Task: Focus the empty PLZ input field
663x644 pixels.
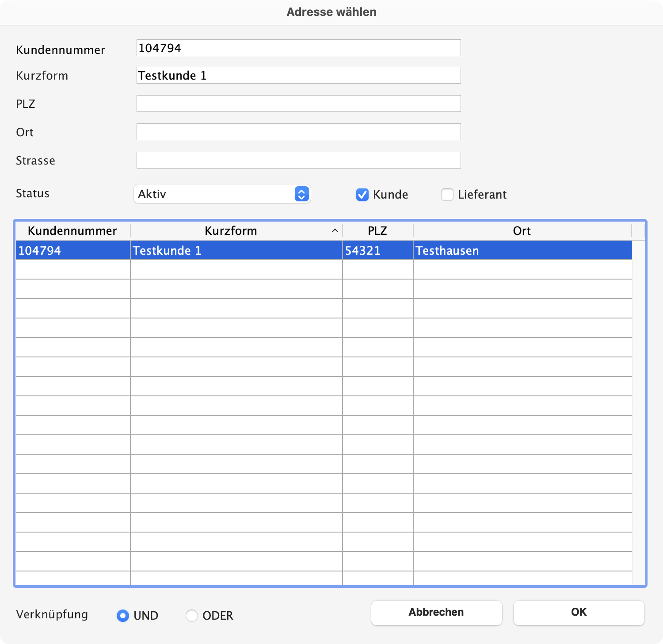Action: point(298,103)
